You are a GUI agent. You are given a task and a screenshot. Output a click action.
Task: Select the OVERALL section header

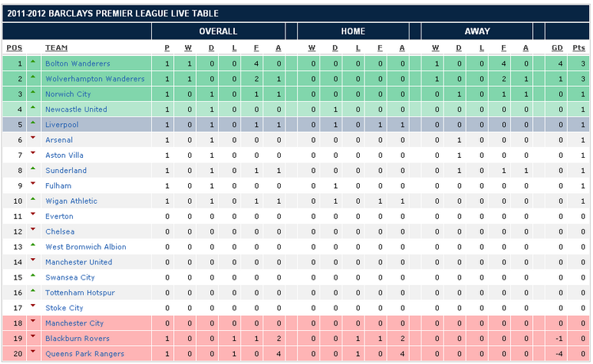click(217, 32)
